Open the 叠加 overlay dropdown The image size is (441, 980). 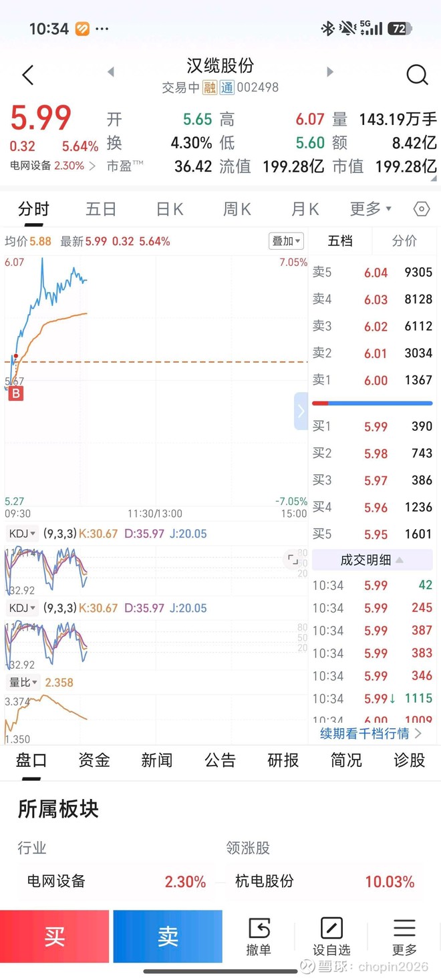pyautogui.click(x=286, y=241)
